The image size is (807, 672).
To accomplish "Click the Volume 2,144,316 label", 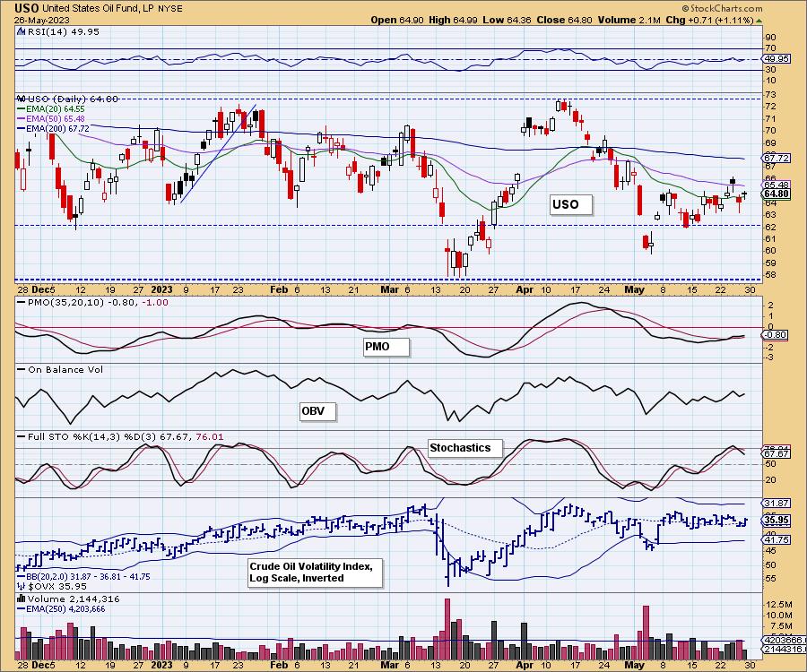I will click(x=74, y=599).
